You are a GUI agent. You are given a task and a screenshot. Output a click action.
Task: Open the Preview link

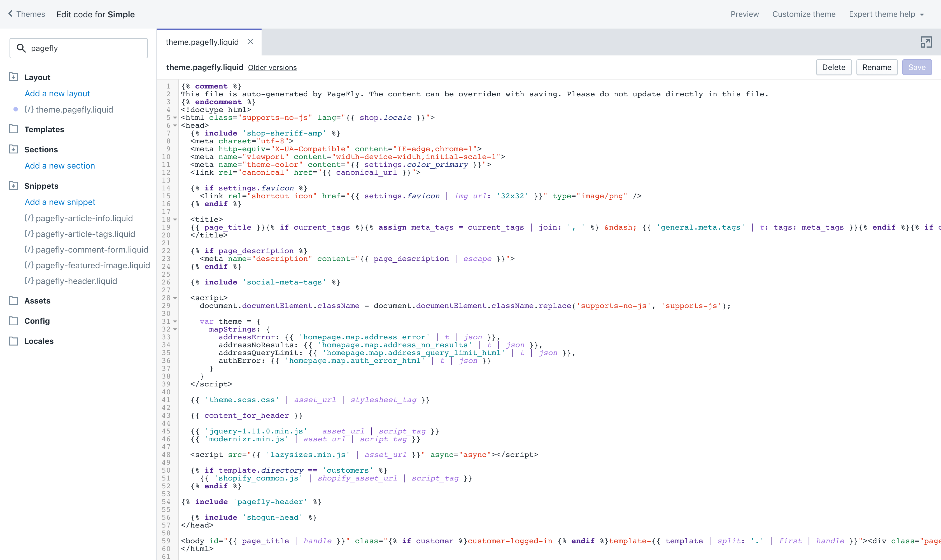coord(744,14)
